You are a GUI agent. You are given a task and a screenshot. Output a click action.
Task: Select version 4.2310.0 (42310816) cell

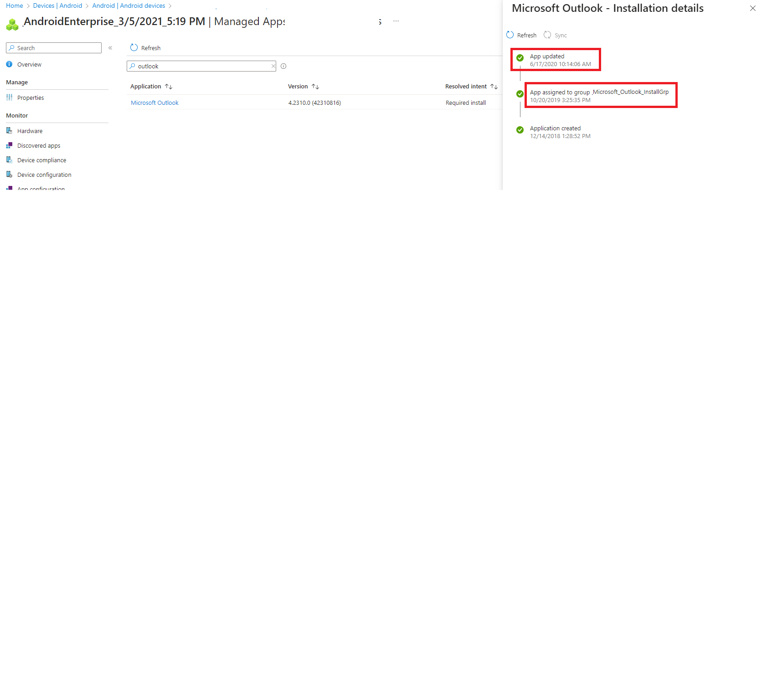[x=314, y=103]
